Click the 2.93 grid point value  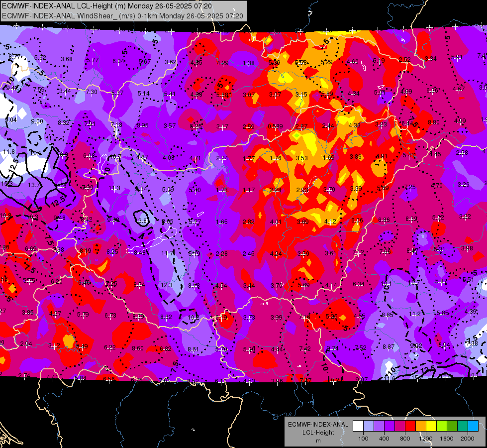[302, 190]
